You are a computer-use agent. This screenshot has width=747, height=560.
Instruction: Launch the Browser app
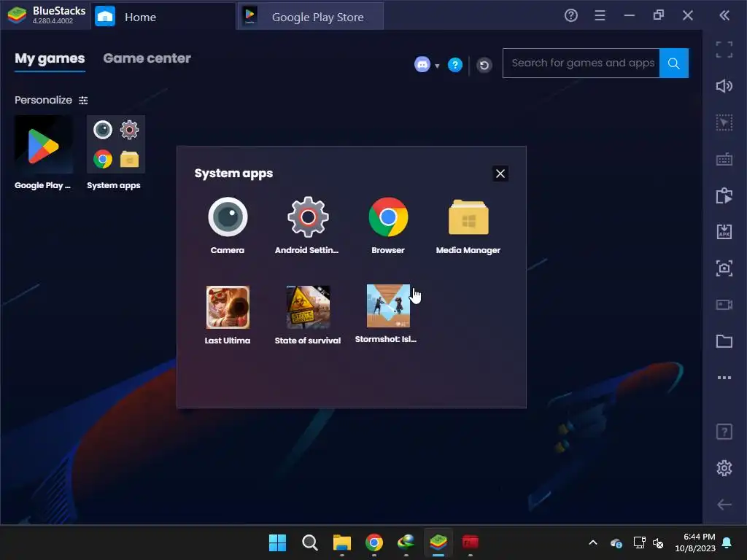click(388, 217)
